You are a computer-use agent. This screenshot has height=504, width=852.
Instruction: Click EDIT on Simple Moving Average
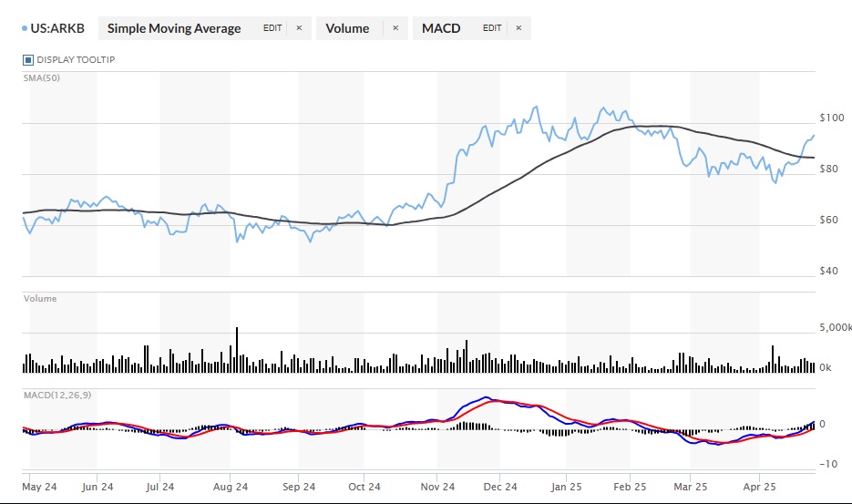[x=272, y=28]
